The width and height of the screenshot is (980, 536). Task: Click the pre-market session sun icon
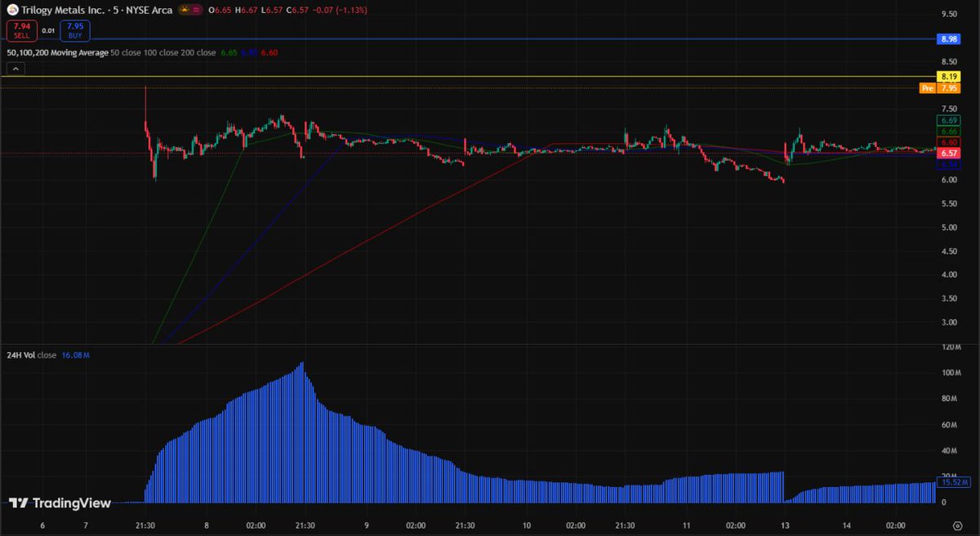pos(185,10)
